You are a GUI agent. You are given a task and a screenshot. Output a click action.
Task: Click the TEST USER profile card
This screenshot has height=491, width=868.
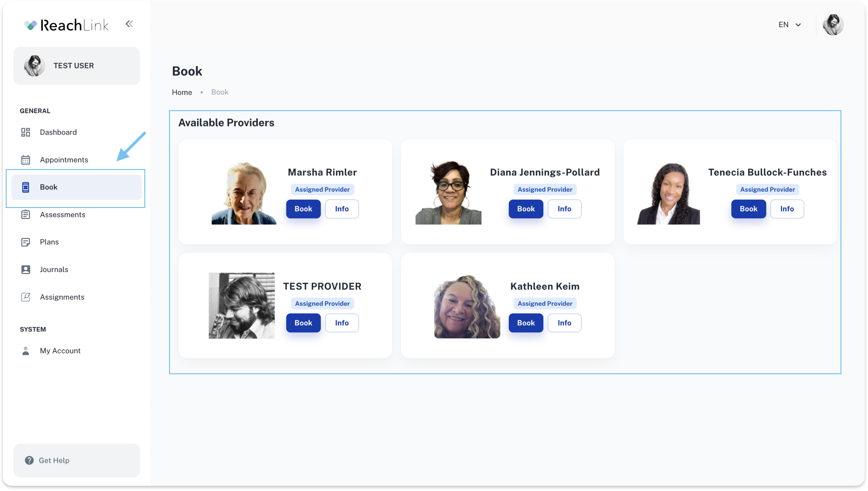[76, 66]
